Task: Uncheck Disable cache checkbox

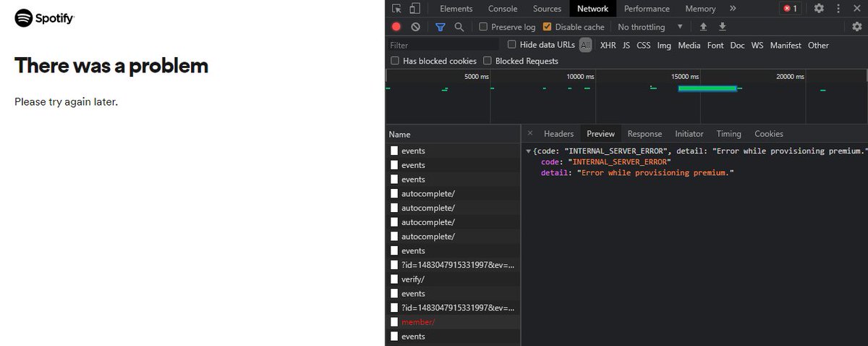Action: tap(547, 27)
